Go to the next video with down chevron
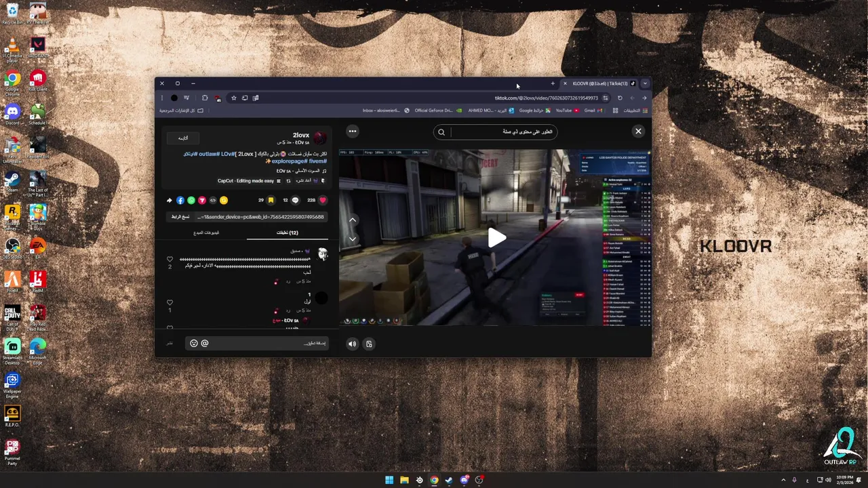The height and width of the screenshot is (488, 868). (x=353, y=239)
